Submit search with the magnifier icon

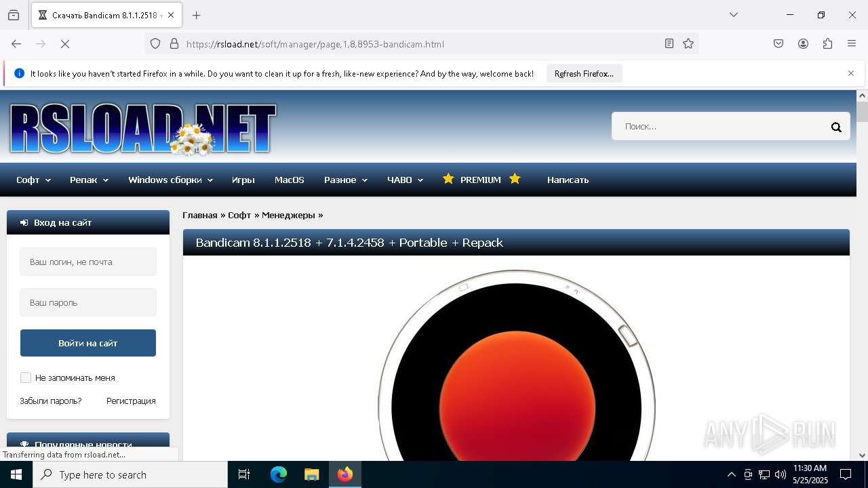tap(836, 127)
